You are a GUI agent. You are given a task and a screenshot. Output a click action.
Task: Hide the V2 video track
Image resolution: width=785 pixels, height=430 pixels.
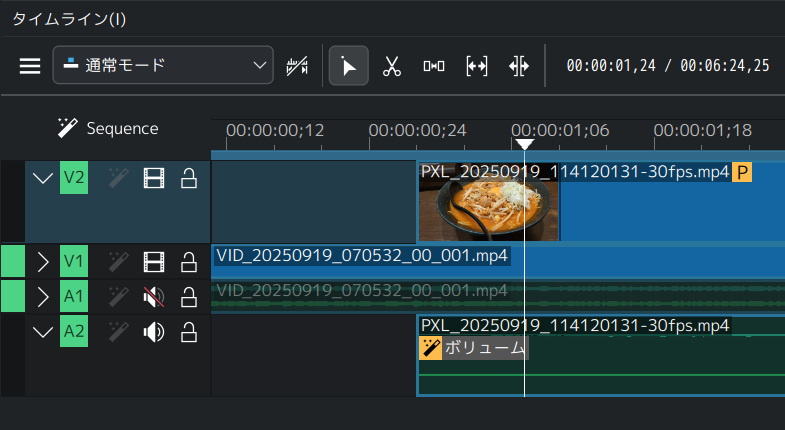tap(153, 178)
